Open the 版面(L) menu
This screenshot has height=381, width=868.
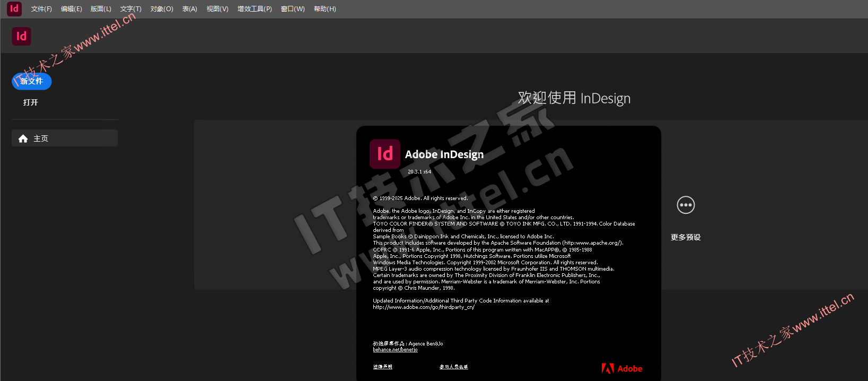point(101,9)
